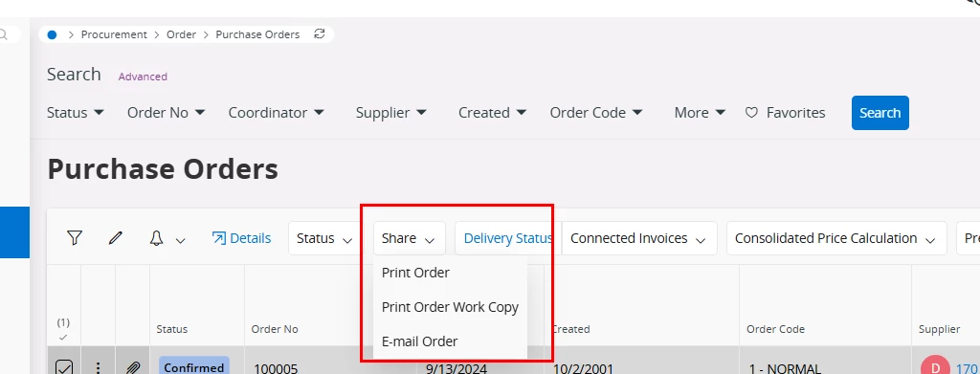Open attachments paperclip on order 100005
Viewport: 980px width, 374px height.
click(x=132, y=367)
